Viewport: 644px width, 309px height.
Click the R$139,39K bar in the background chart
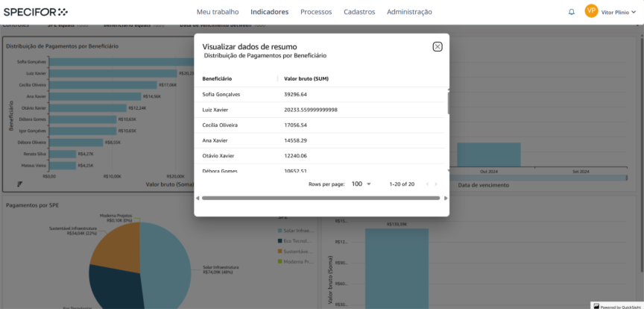(397, 268)
